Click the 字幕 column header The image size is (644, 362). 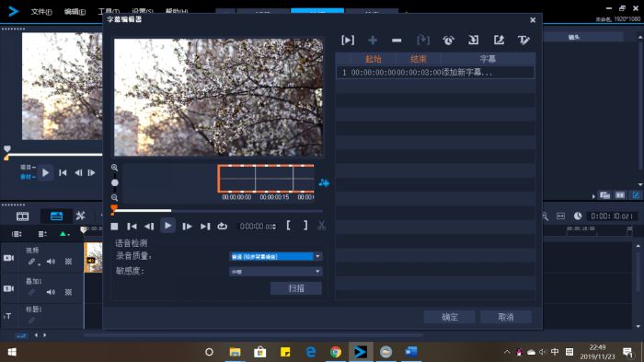488,59
